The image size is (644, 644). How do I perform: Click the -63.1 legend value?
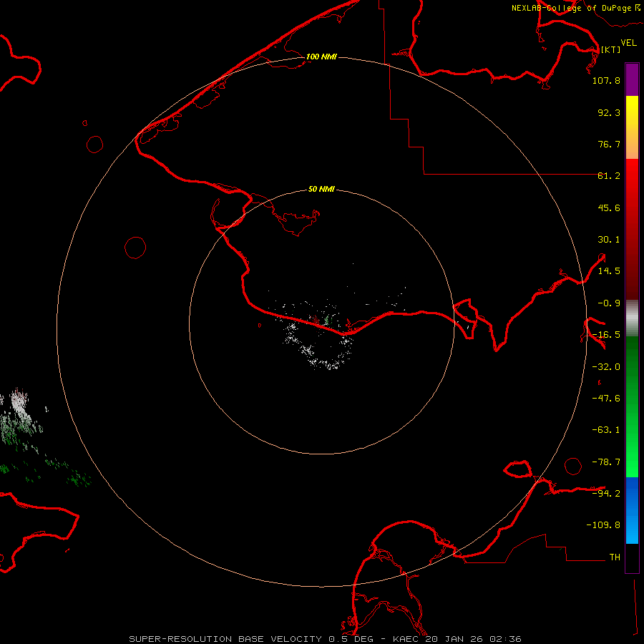(606, 430)
